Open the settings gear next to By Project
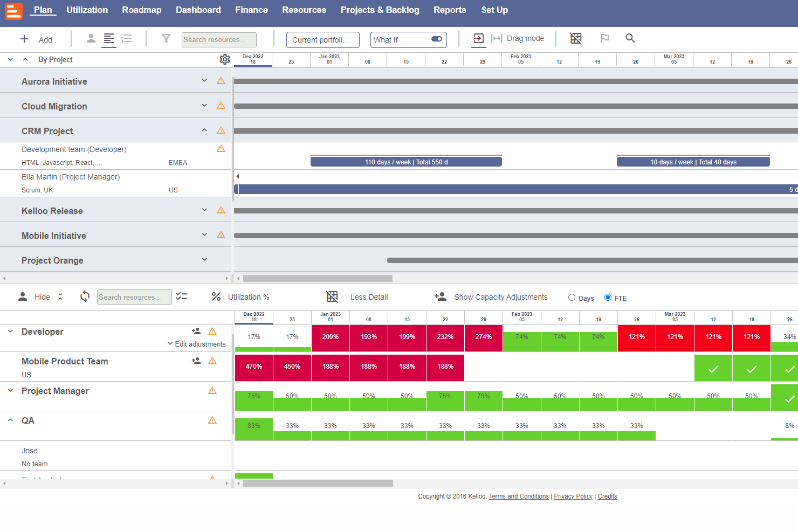The width and height of the screenshot is (798, 532). [225, 59]
